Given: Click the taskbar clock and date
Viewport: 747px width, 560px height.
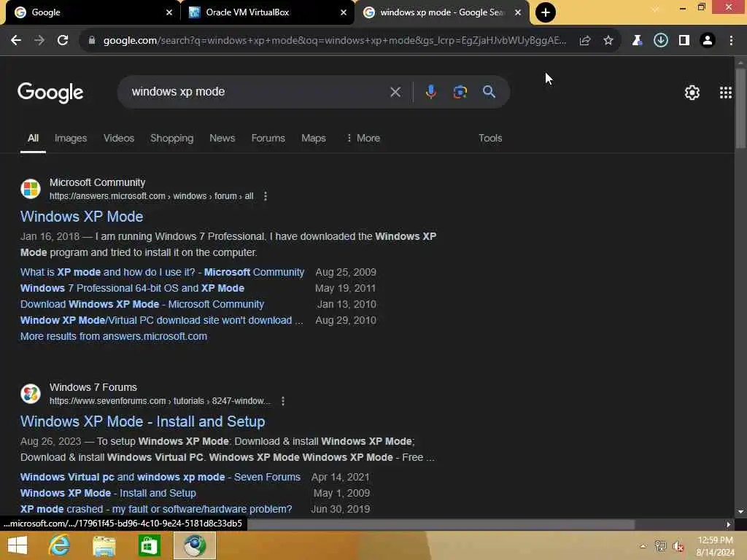Looking at the screenshot, I should (x=715, y=546).
